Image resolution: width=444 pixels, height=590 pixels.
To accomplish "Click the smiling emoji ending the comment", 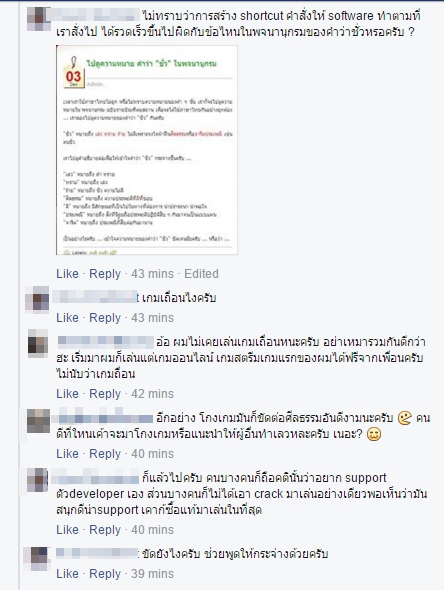I will tap(373, 434).
